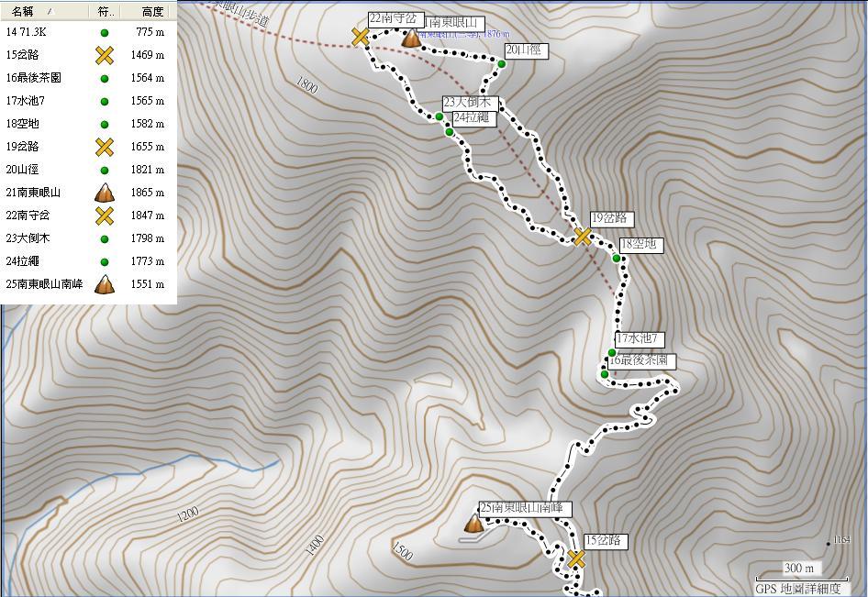Click the 18空地 green waypoint dot on the map
Screen dimensions: 868x597
[616, 258]
